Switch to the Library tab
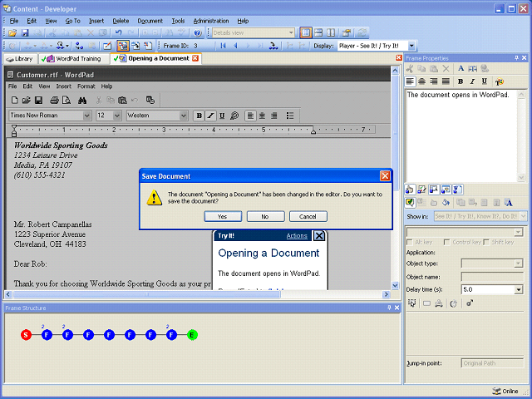This screenshot has height=399, width=532. coord(21,59)
